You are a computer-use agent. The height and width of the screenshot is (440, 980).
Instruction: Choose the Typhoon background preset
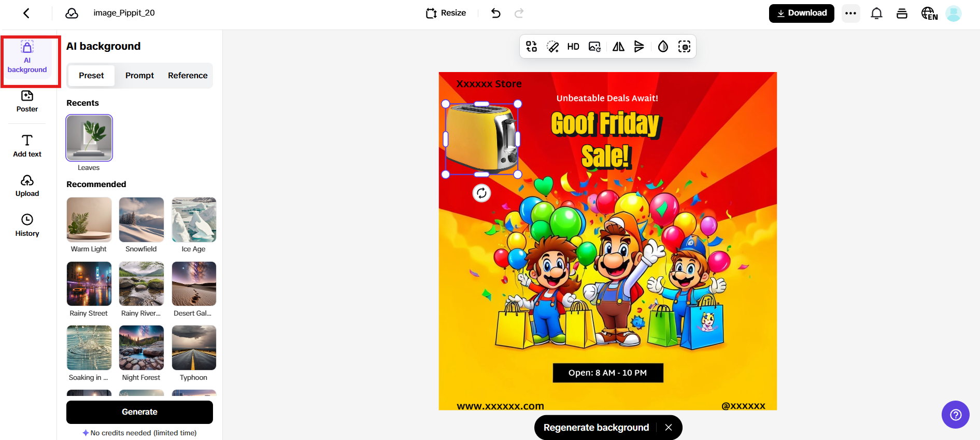(194, 348)
